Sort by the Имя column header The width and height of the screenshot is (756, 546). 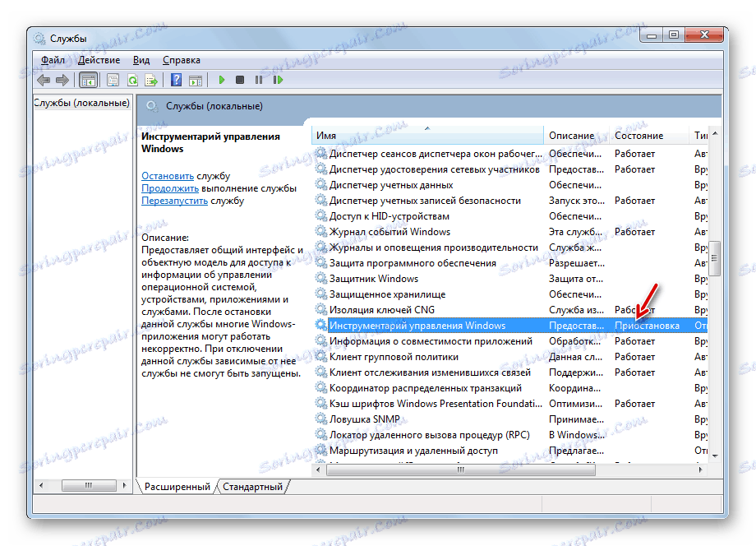[x=427, y=136]
